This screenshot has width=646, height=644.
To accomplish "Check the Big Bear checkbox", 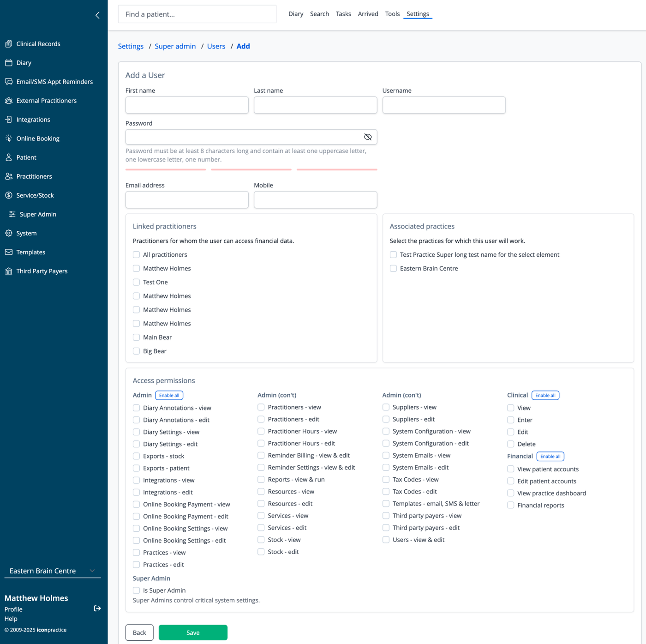I will [x=136, y=351].
